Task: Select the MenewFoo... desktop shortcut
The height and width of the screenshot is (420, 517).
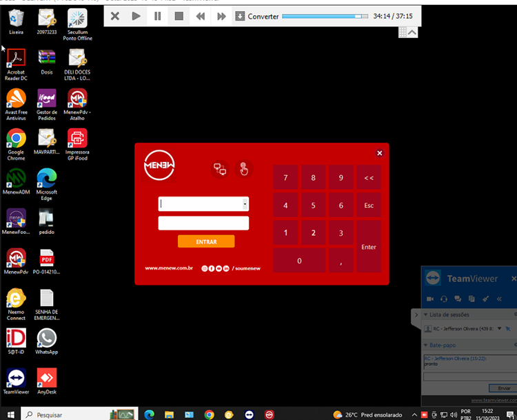Action: pos(16,221)
